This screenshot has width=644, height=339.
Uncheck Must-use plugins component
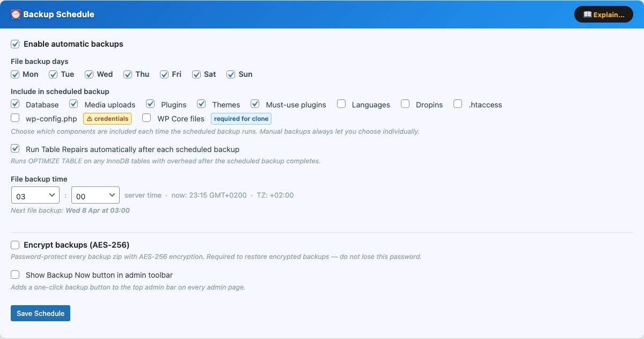tap(255, 104)
